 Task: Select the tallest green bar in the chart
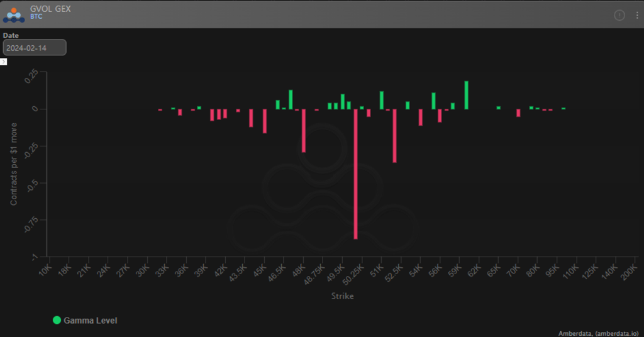point(466,95)
